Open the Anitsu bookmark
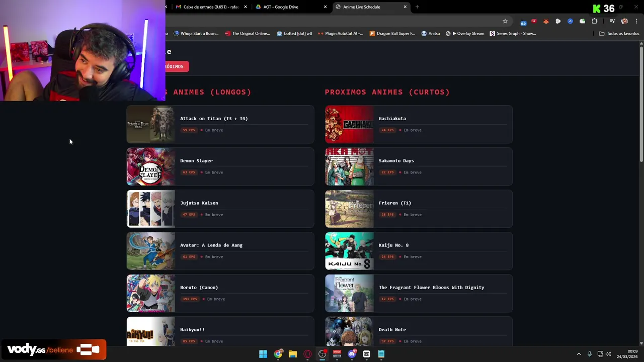The image size is (644, 362). pyautogui.click(x=430, y=34)
